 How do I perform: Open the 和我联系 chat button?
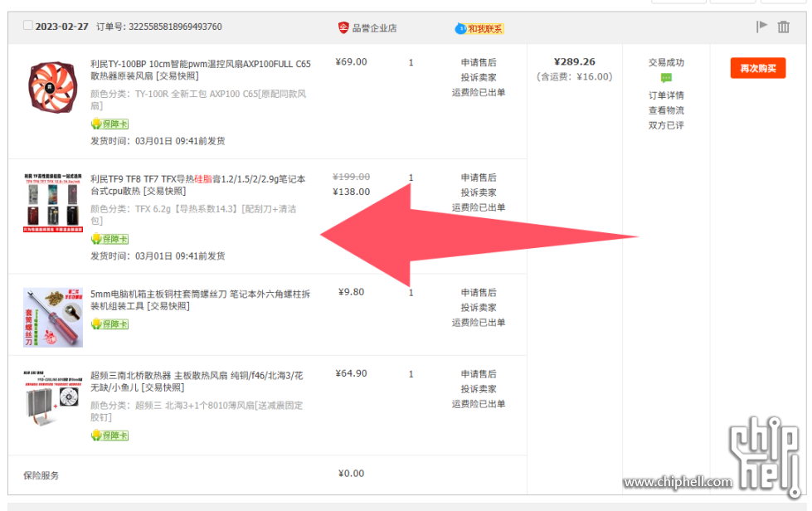[479, 28]
